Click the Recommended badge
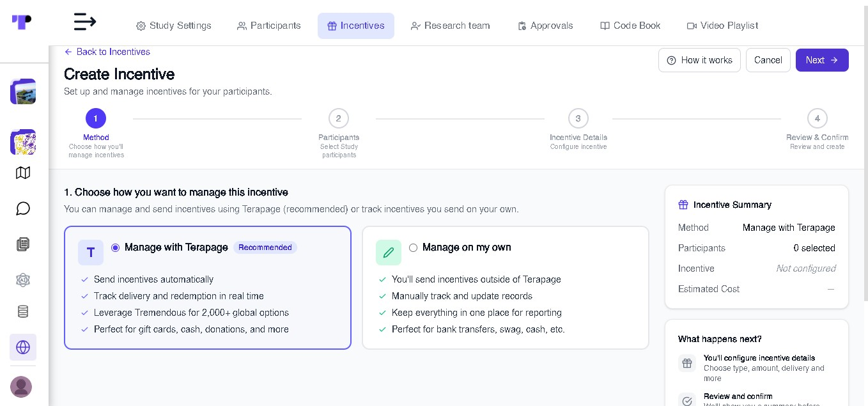The image size is (868, 406). coord(265,247)
